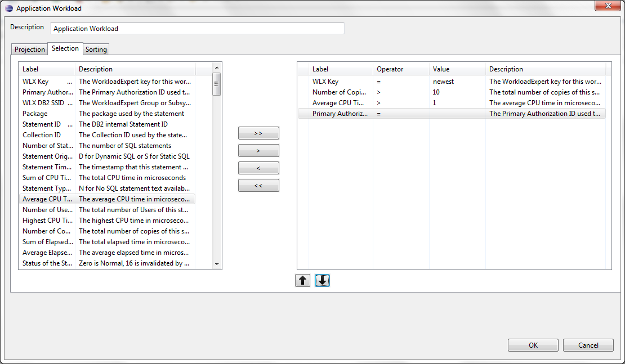Click into the Description text field
This screenshot has width=625, height=364.
click(197, 29)
